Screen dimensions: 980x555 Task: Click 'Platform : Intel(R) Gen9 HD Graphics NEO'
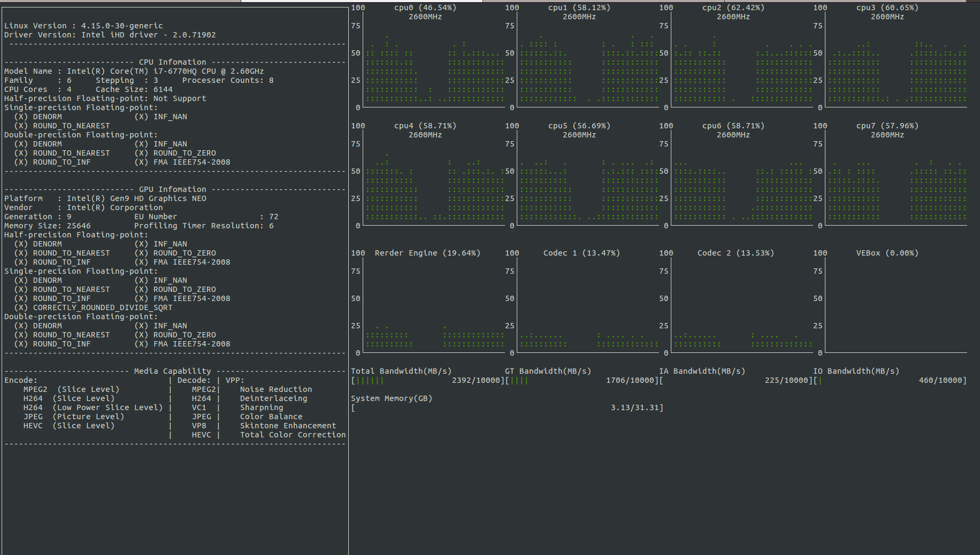click(x=105, y=198)
